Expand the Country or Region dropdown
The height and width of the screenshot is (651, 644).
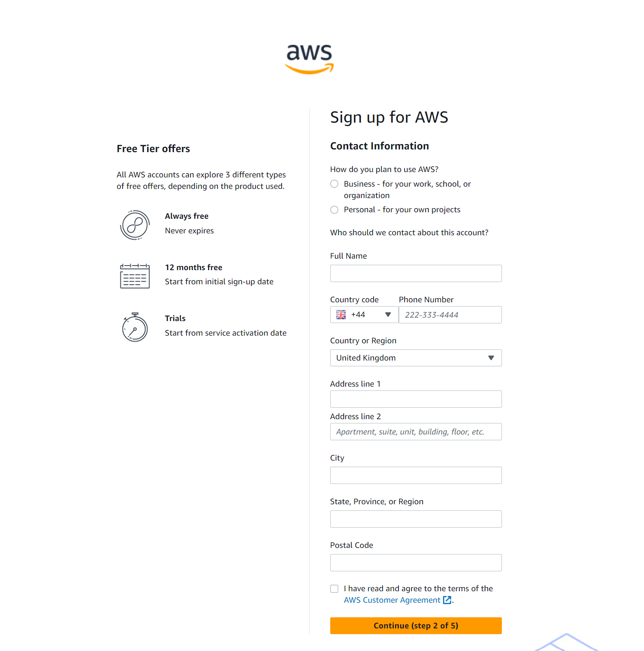tap(416, 358)
